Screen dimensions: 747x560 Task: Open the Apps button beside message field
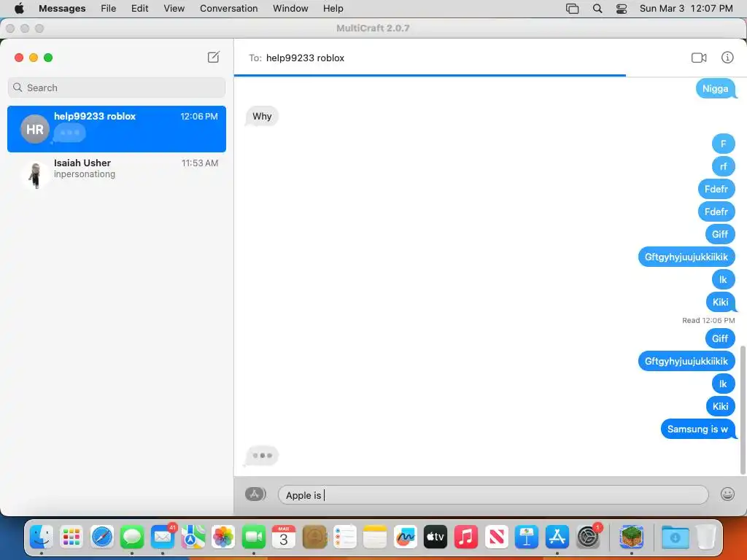tap(255, 494)
